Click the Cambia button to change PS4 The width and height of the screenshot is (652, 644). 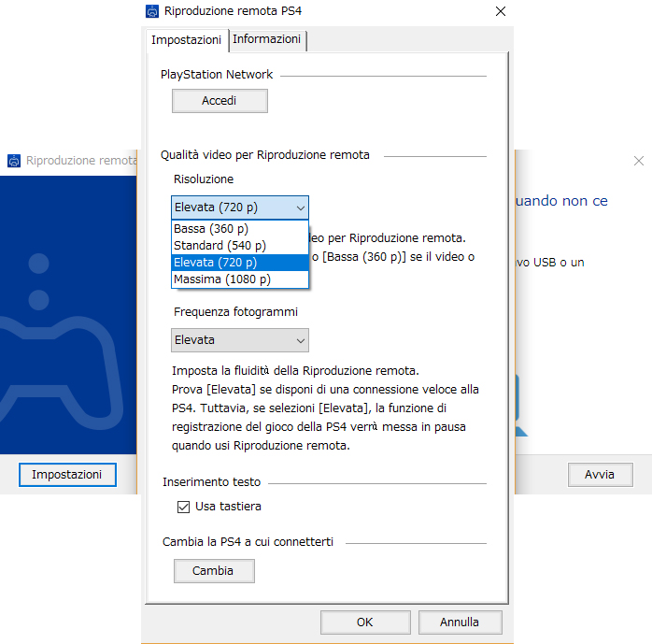click(214, 571)
